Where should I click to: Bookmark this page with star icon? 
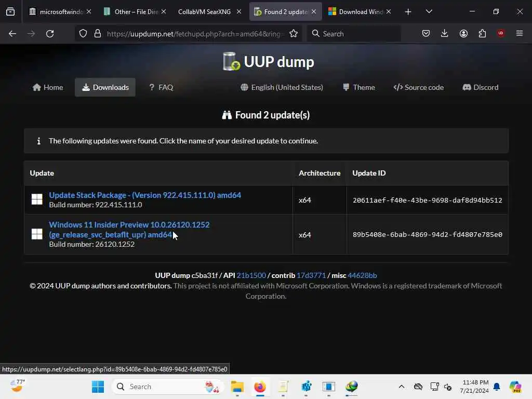294,34
